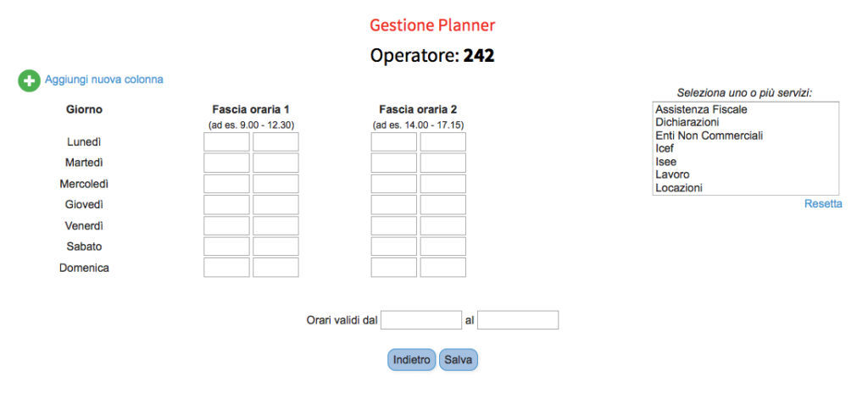Click Domenica end field of Fascia oraria 2
Image resolution: width=868 pixels, height=404 pixels.
(x=442, y=268)
